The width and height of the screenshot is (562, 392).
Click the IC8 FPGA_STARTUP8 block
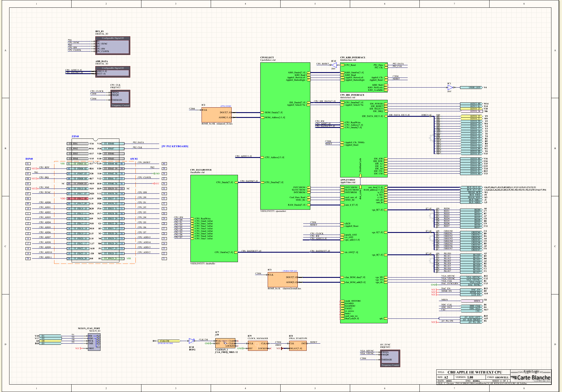(298, 346)
